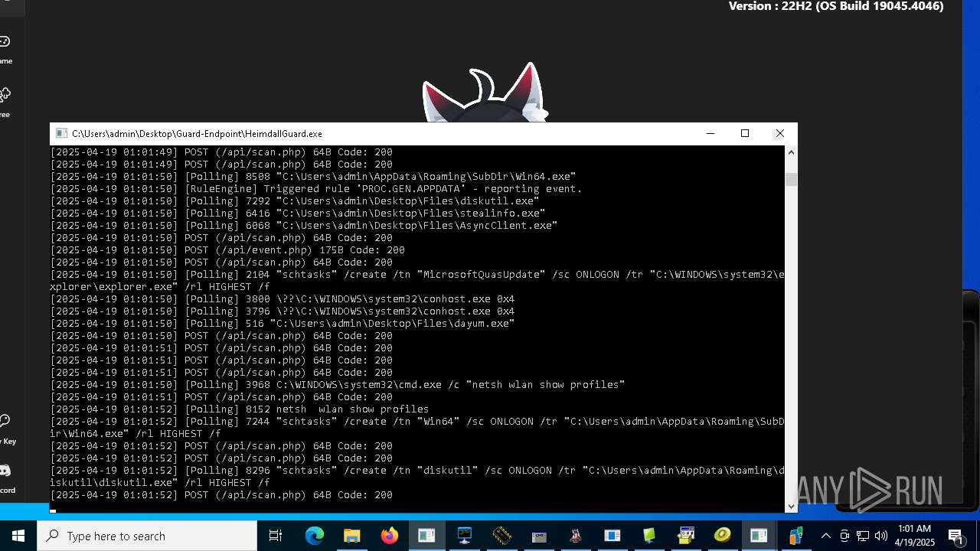Click the console scrollbar down arrow

pos(791,506)
